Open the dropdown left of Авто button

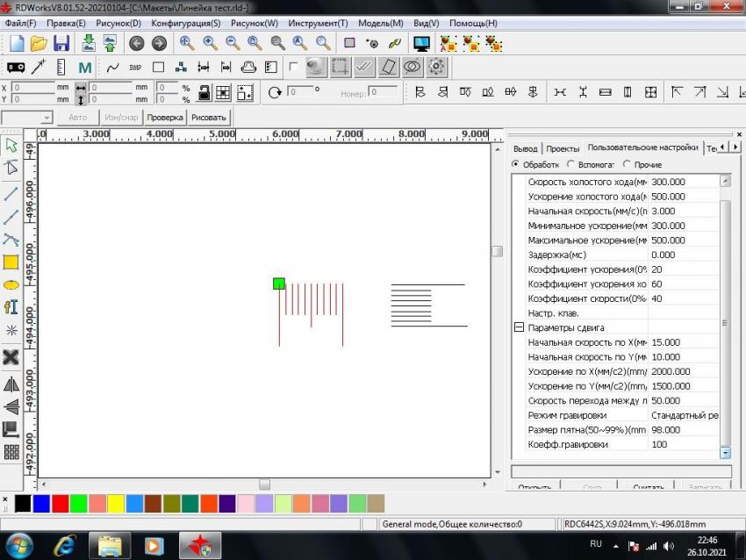pos(47,117)
